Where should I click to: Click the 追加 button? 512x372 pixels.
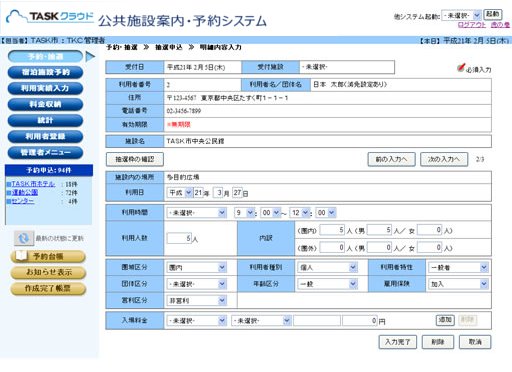[445, 320]
